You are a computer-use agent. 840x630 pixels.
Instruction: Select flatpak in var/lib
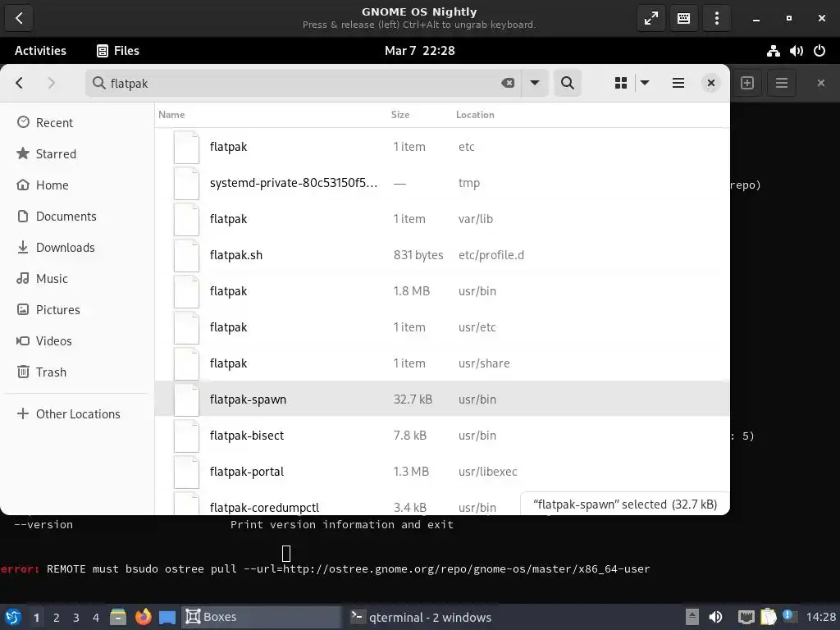442,219
